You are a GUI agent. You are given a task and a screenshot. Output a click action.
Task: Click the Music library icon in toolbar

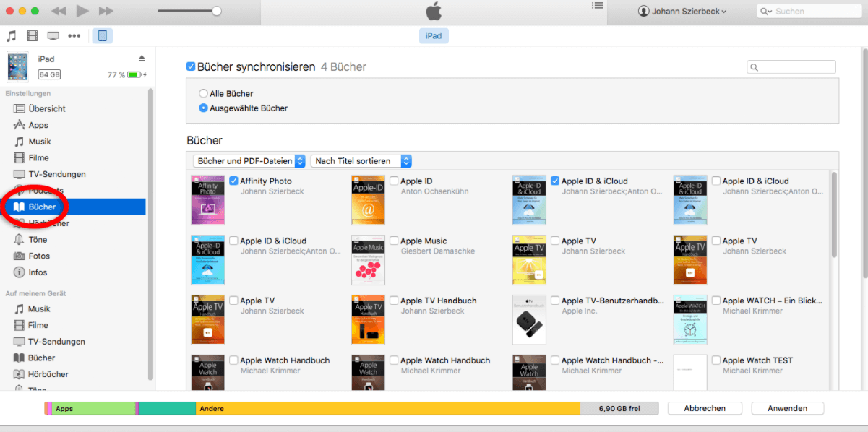coord(11,35)
